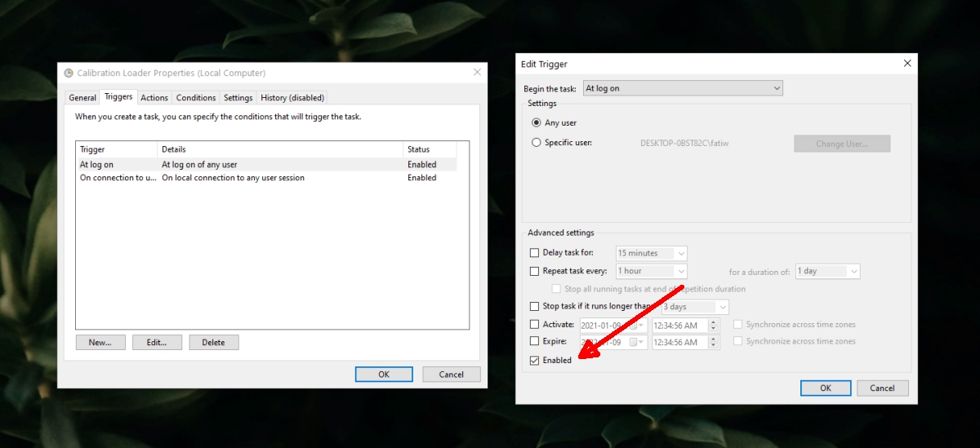Click the Enabled status of 'At log on' row
The height and width of the screenshot is (448, 980).
422,164
